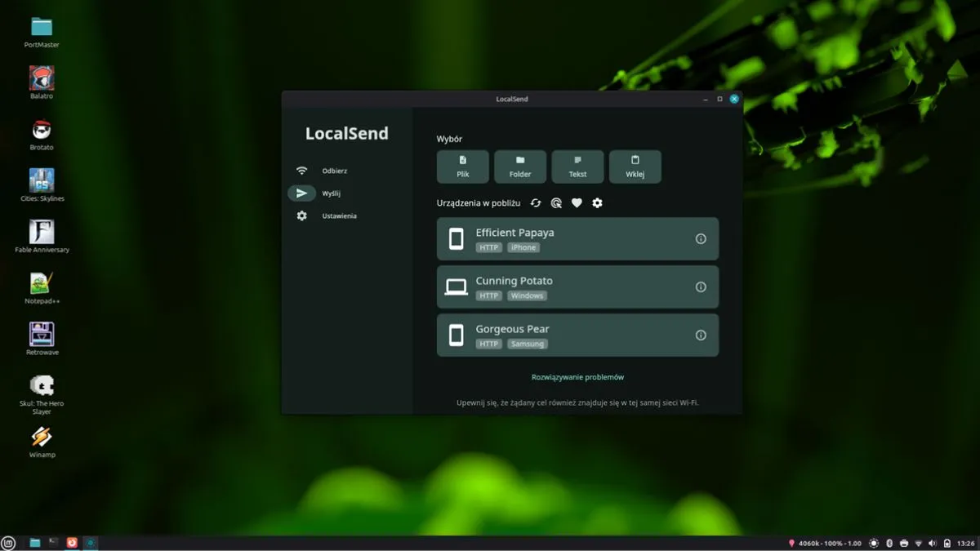Open network Wi-Fi tray icon
Viewport: 980px width, 551px height.
(x=919, y=544)
